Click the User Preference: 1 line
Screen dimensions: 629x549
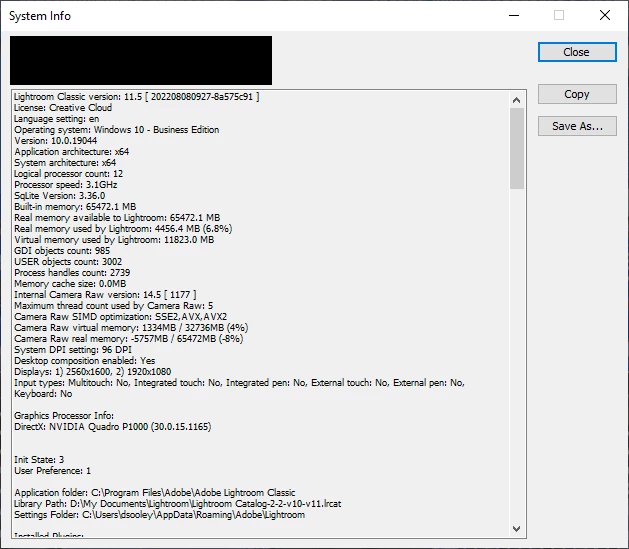[53, 470]
